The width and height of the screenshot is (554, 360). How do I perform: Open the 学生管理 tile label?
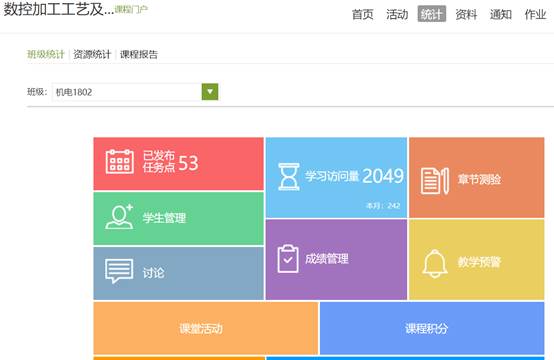pos(164,218)
